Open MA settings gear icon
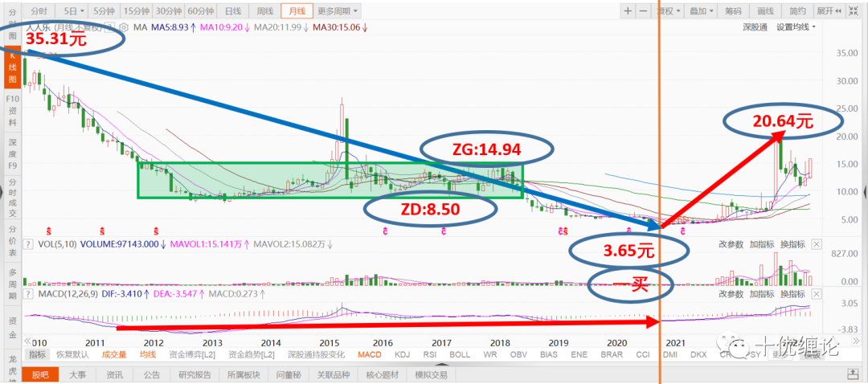 point(124,27)
